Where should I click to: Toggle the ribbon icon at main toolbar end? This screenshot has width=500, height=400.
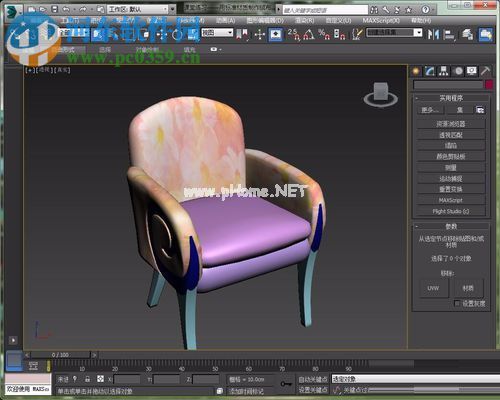click(x=486, y=35)
